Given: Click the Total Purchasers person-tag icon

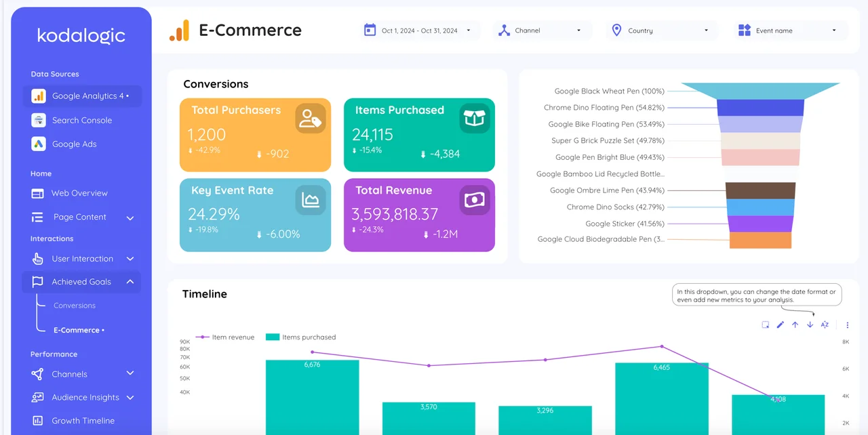Looking at the screenshot, I should click(x=310, y=119).
